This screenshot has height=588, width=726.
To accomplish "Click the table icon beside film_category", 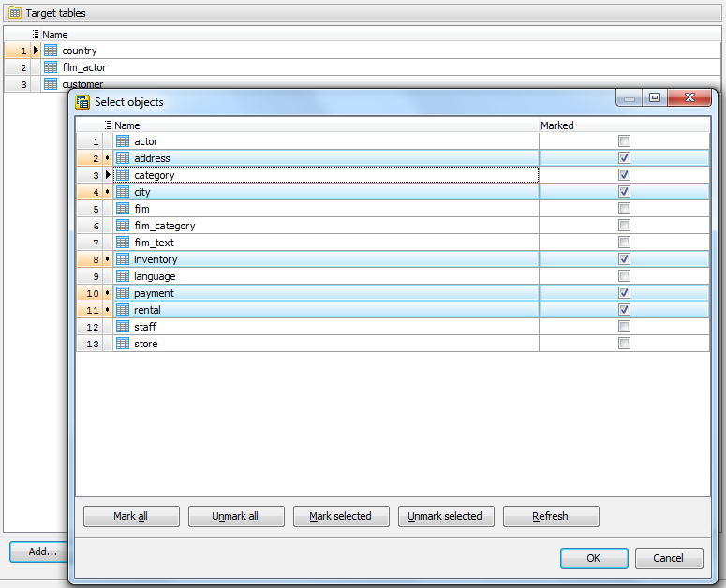I will click(123, 226).
